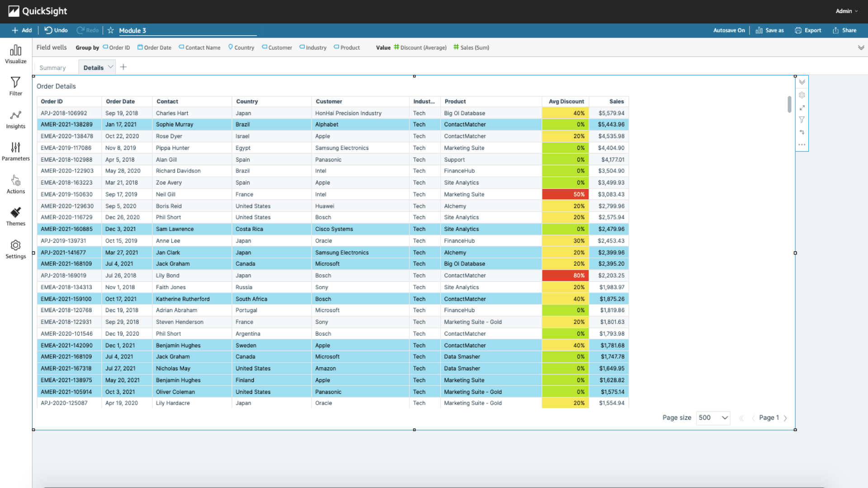The height and width of the screenshot is (488, 868).
Task: Open the visual format gear icon
Action: tap(802, 95)
